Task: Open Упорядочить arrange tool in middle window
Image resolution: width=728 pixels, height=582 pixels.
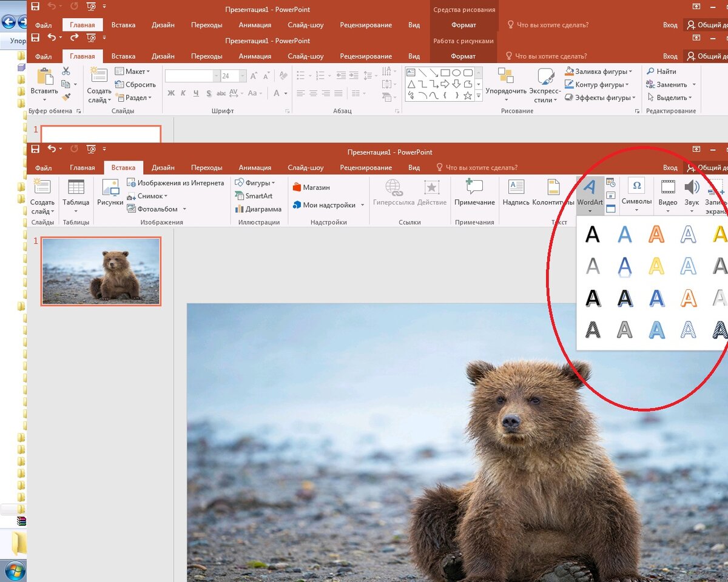Action: pos(506,85)
